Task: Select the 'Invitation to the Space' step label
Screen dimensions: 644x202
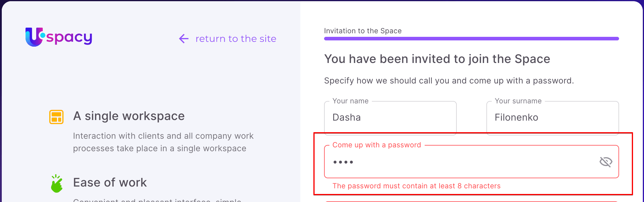Action: [363, 31]
